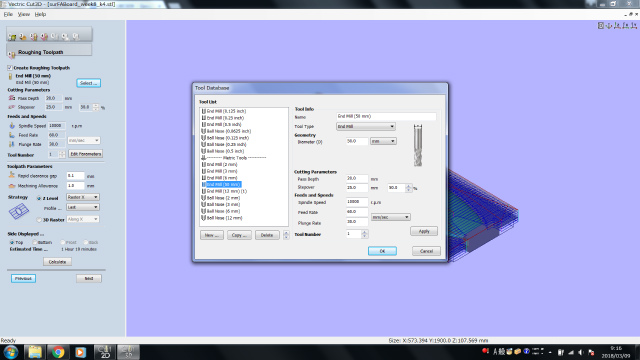
Task: Click the Edit Parameters button
Action: (85, 154)
